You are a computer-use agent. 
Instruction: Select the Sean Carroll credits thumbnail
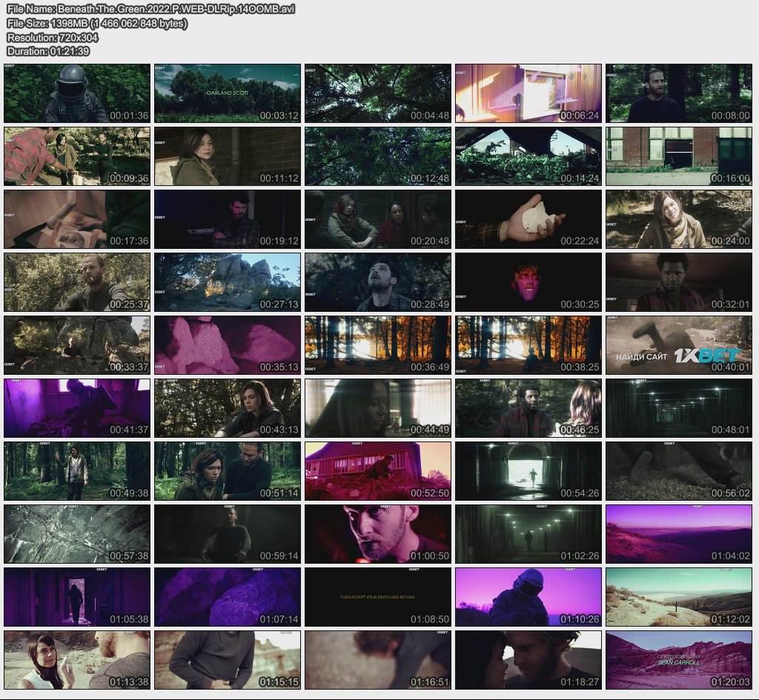tap(679, 660)
